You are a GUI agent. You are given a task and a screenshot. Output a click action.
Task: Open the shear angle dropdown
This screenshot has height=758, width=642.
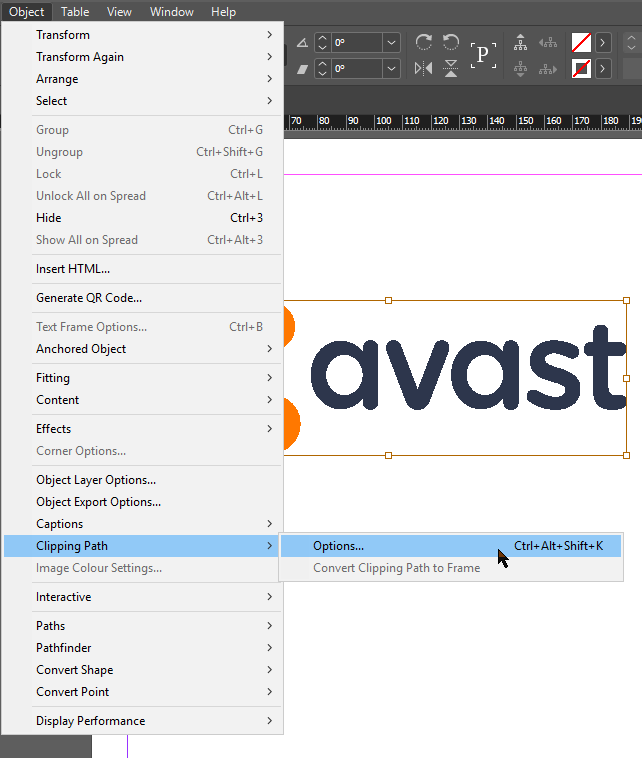tap(391, 68)
